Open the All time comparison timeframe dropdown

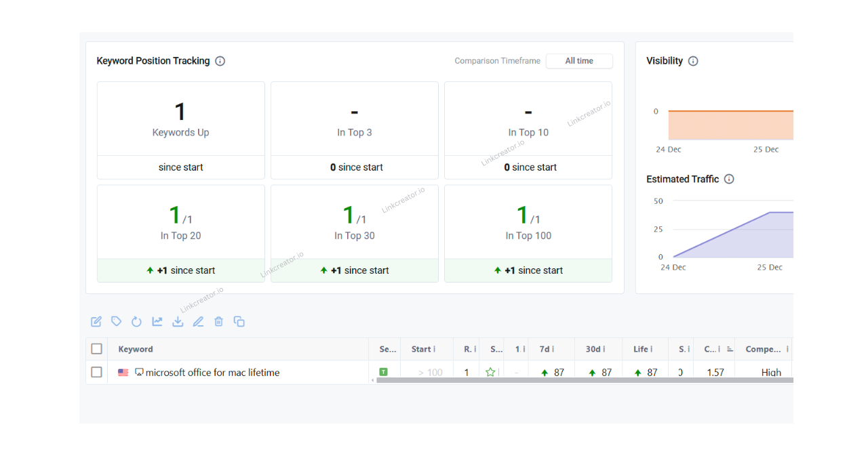click(579, 61)
